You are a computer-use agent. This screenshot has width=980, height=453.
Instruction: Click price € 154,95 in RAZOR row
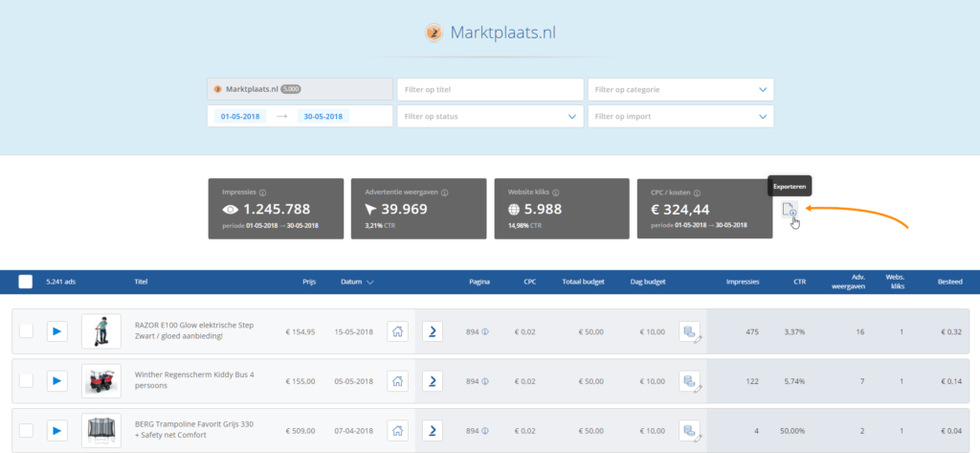click(300, 331)
